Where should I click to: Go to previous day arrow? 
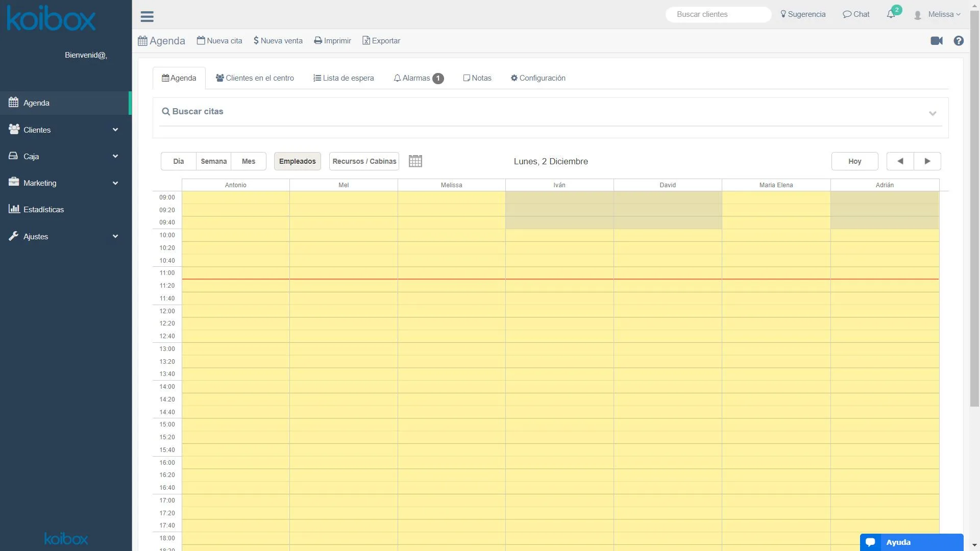pos(900,161)
